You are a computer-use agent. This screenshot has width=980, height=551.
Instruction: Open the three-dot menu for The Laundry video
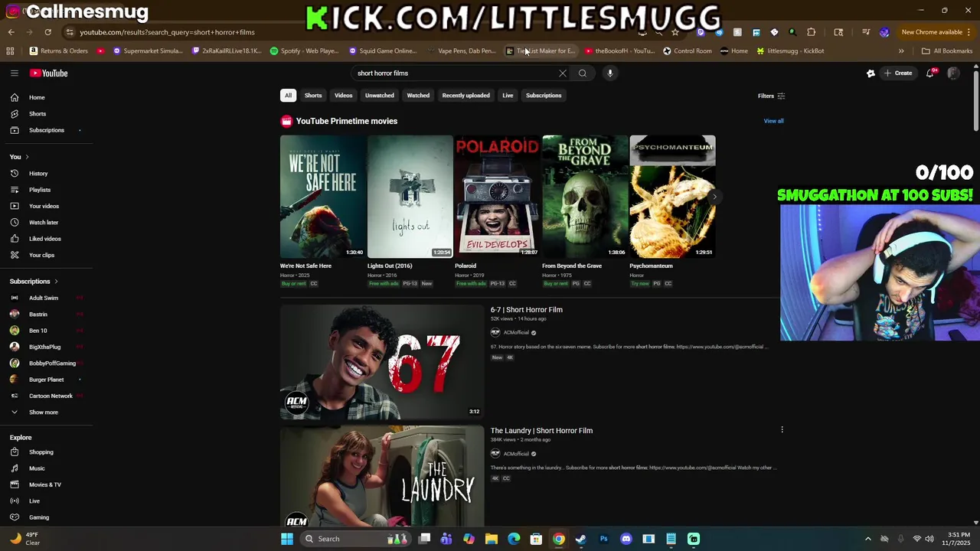coord(782,430)
